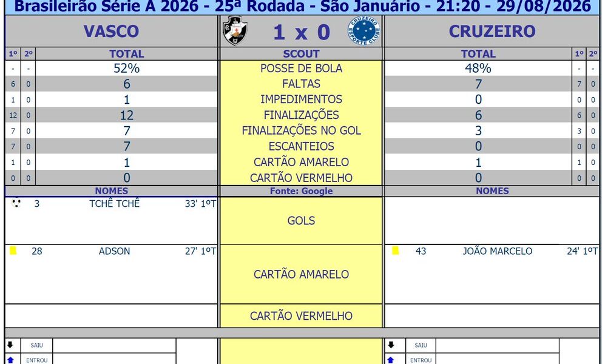Click Vasco's black SAIU down arrow
The width and height of the screenshot is (605, 364).
(10, 345)
